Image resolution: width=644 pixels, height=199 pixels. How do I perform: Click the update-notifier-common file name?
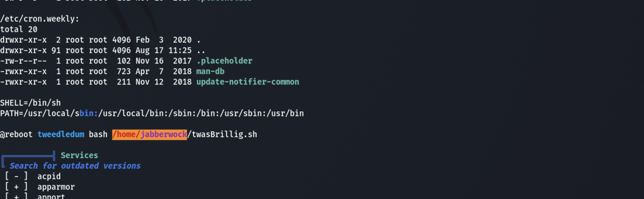coord(247,82)
